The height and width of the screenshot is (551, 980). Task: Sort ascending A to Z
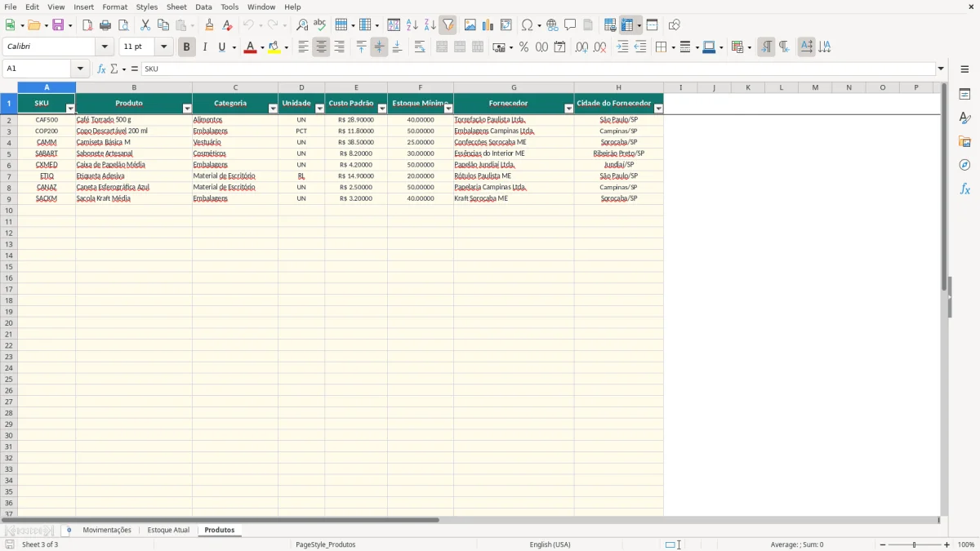point(412,25)
